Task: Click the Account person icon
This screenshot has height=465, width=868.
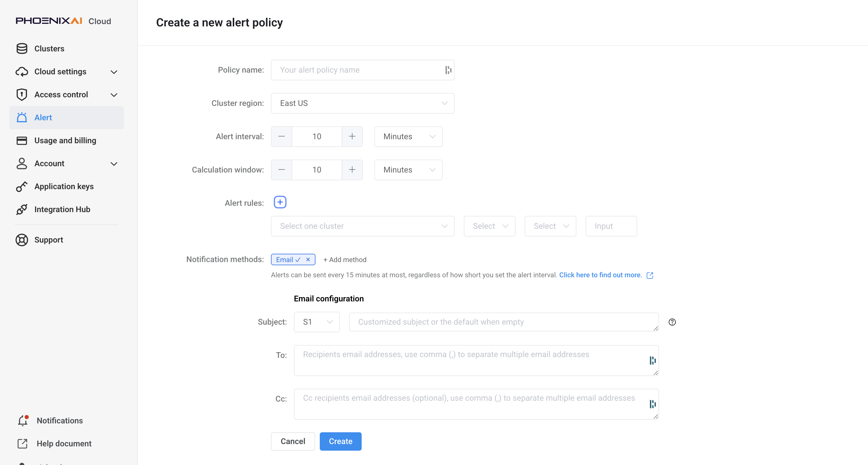Action: tap(22, 163)
